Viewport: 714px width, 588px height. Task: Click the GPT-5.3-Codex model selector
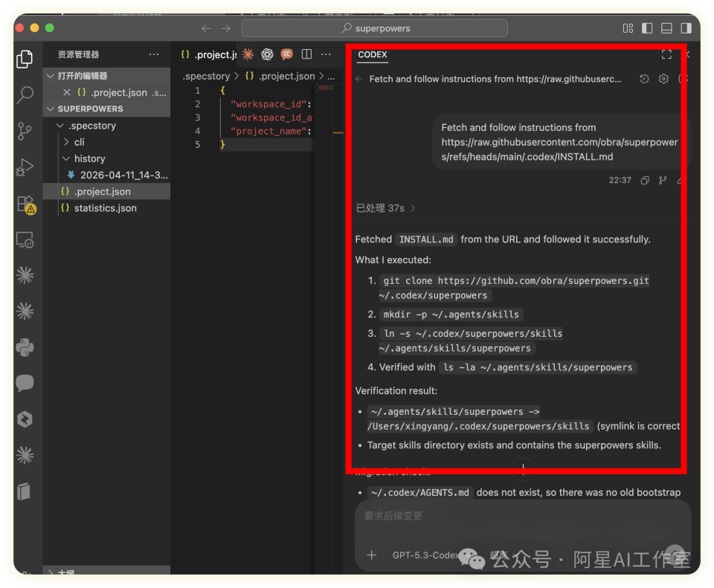(x=425, y=555)
